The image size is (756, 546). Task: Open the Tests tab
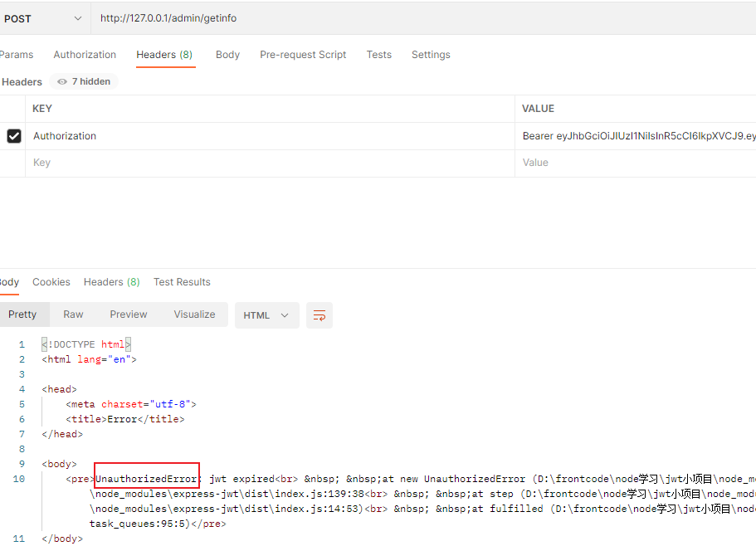[x=379, y=55]
